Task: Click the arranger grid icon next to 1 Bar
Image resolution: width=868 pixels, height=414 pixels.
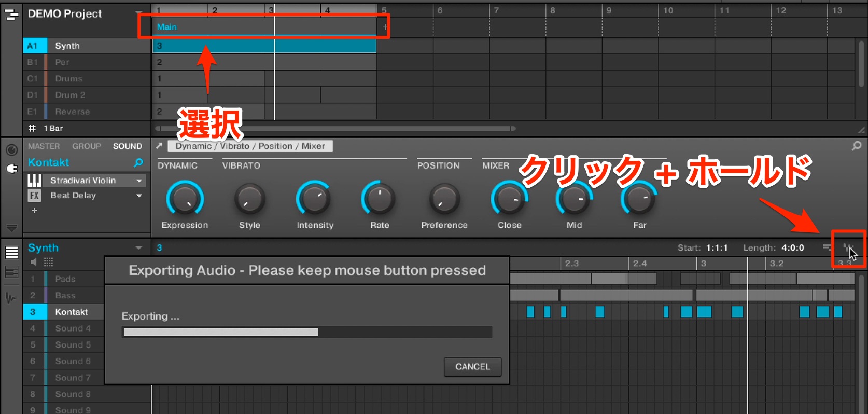Action: 32,128
